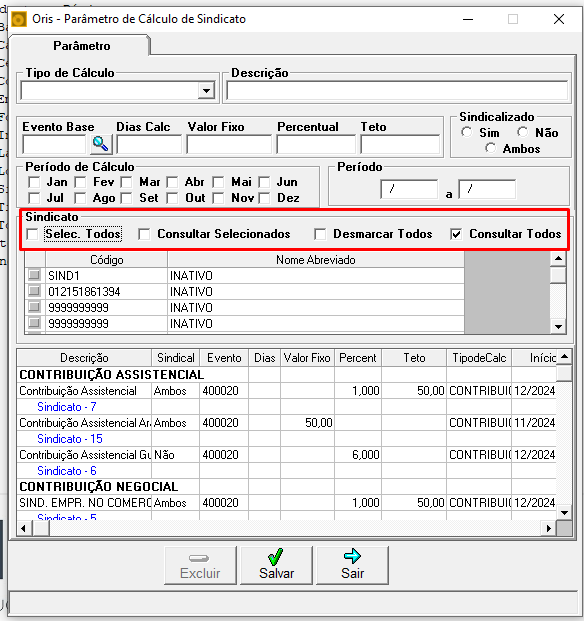The image size is (584, 621).
Task: Check the Desmarcar Todos checkbox
Action: [320, 234]
